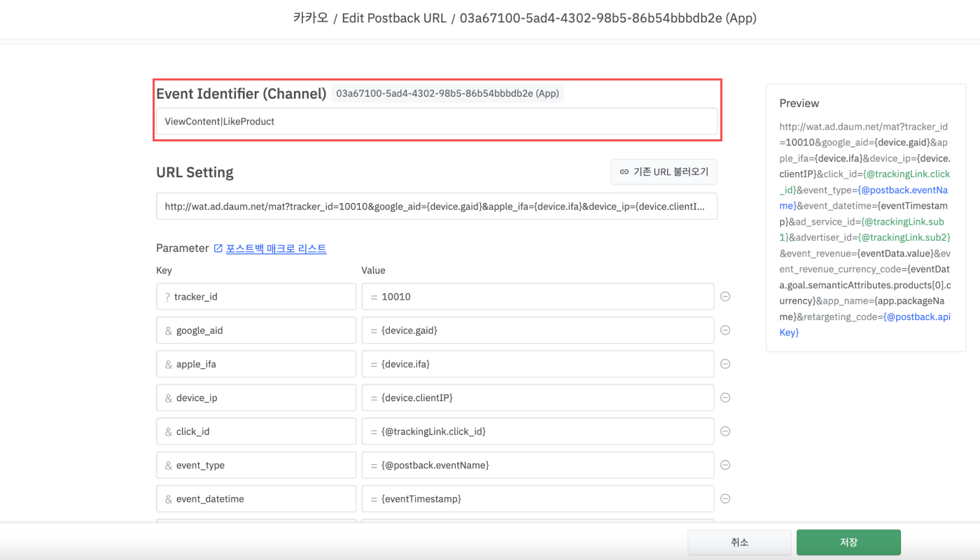The width and height of the screenshot is (980, 560).
Task: Click the value field containing 10010
Action: coord(538,296)
